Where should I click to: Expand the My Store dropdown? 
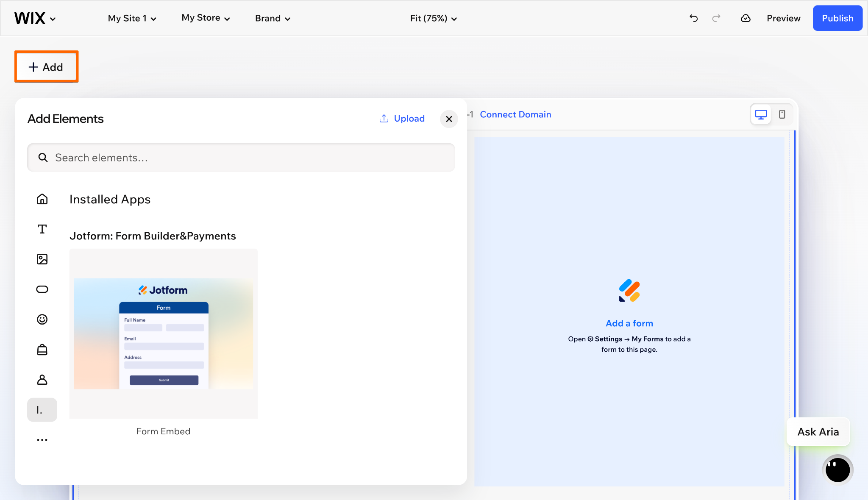click(x=206, y=18)
